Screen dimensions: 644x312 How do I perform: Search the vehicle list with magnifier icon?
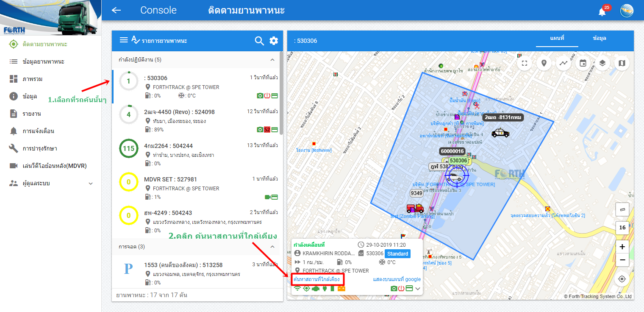click(x=259, y=41)
